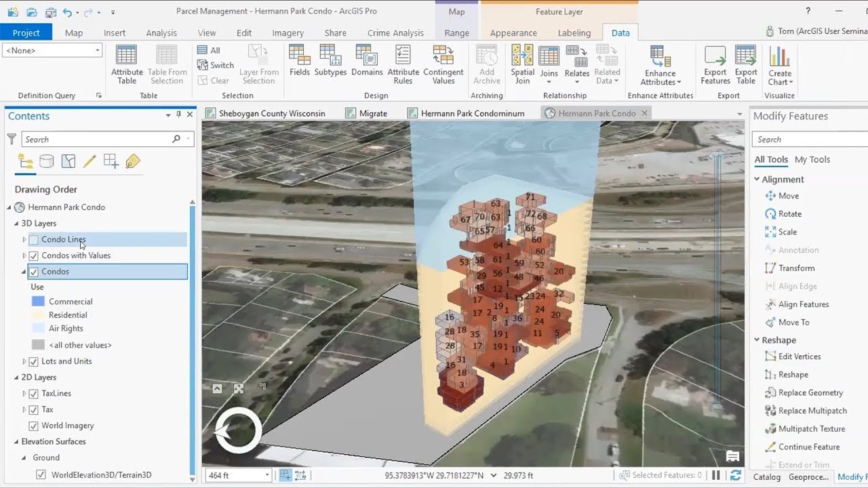Select the Continue Feature tool

pyautogui.click(x=802, y=447)
